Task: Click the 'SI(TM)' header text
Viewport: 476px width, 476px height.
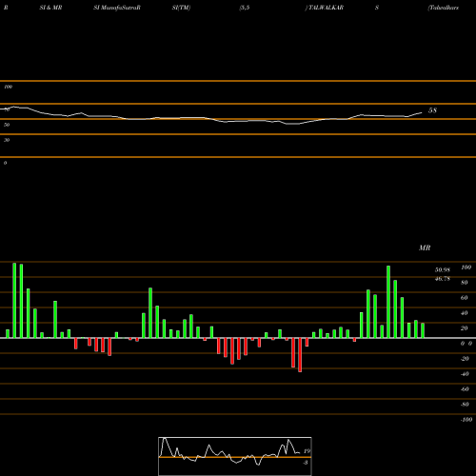Action: 181,8
